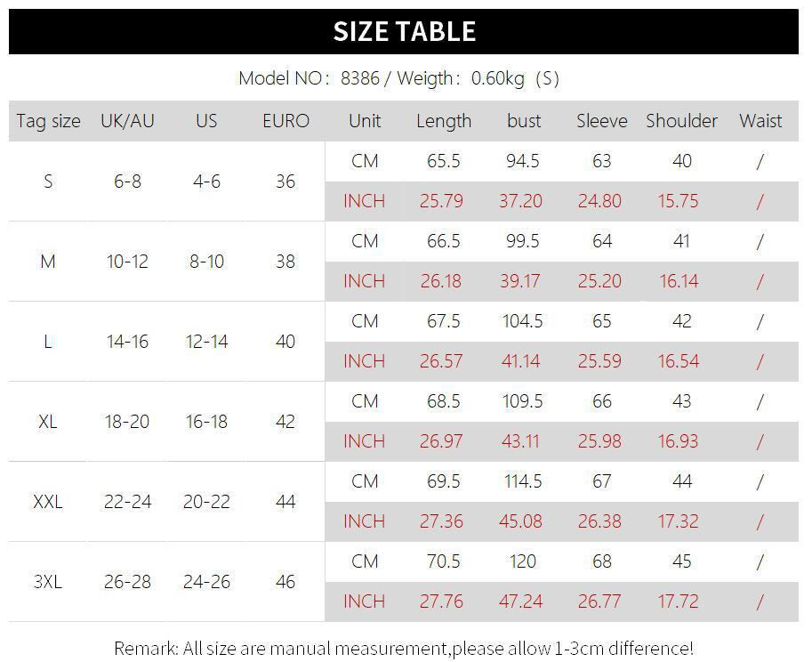
Task: Select the 27.76 inch length value
Action: click(x=441, y=601)
